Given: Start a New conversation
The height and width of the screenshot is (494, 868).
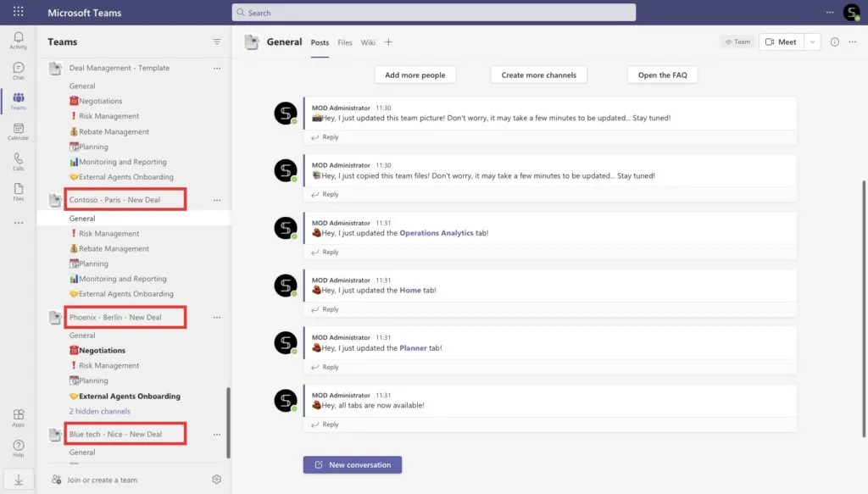Looking at the screenshot, I should 353,464.
